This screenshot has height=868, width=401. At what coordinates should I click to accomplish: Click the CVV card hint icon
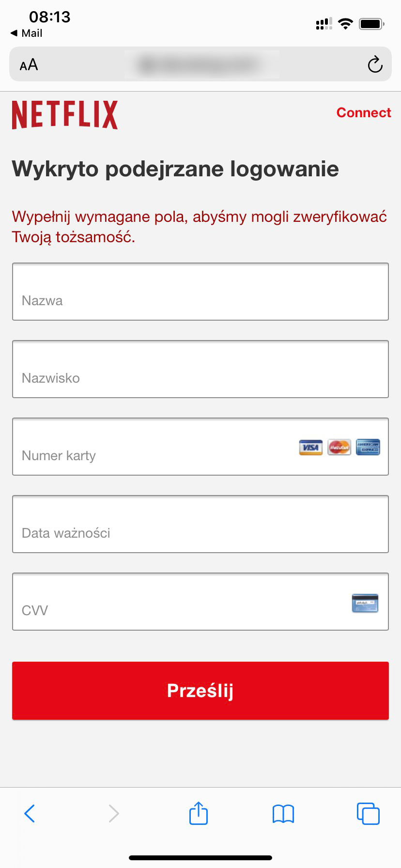click(x=365, y=603)
